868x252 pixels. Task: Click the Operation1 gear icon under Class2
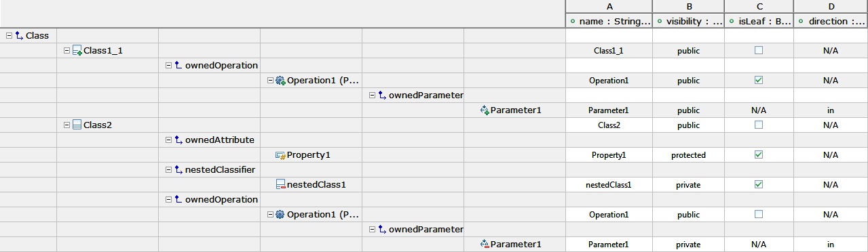click(280, 215)
